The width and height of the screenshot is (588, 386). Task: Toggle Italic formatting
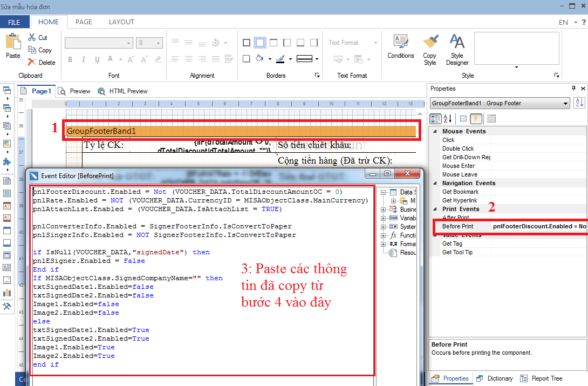[84, 59]
